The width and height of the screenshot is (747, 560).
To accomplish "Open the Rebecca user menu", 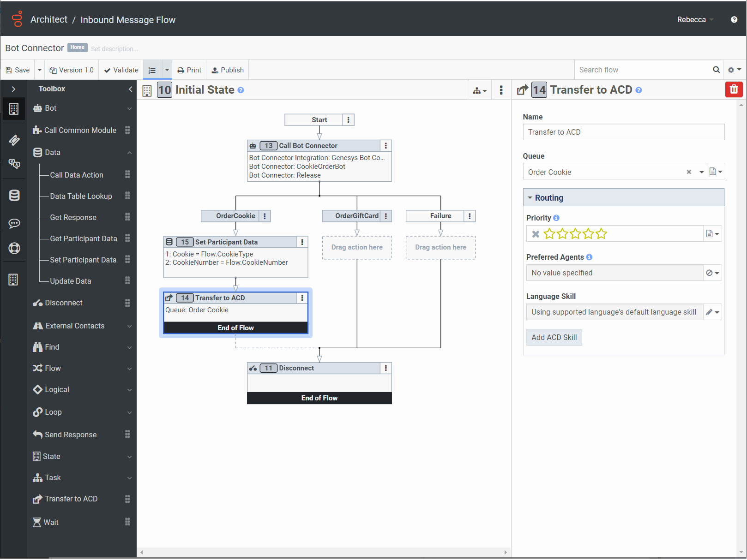I will 695,19.
